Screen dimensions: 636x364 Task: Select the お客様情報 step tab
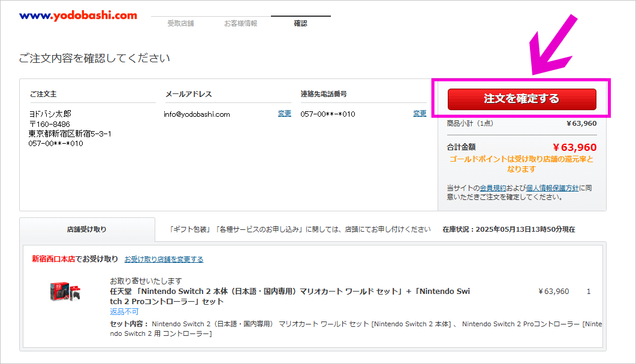[240, 23]
